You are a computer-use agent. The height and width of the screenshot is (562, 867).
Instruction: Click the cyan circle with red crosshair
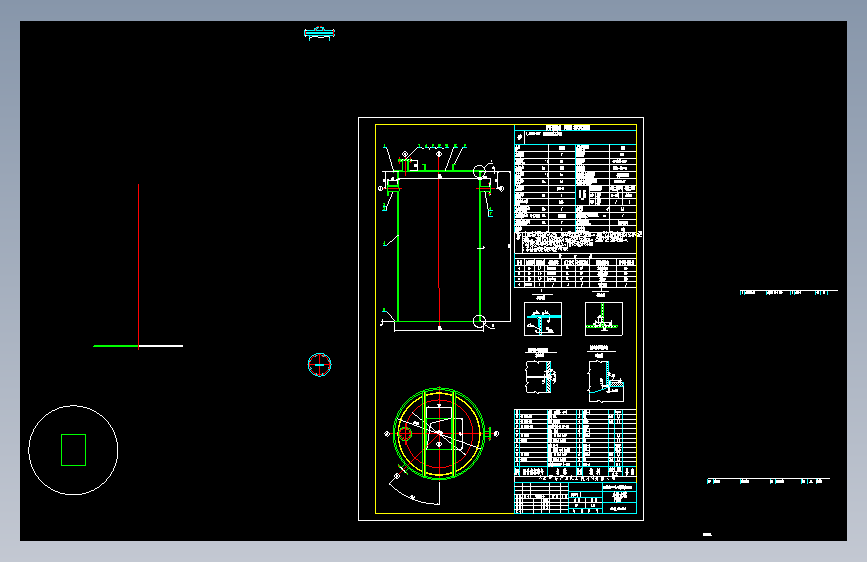coord(320,365)
